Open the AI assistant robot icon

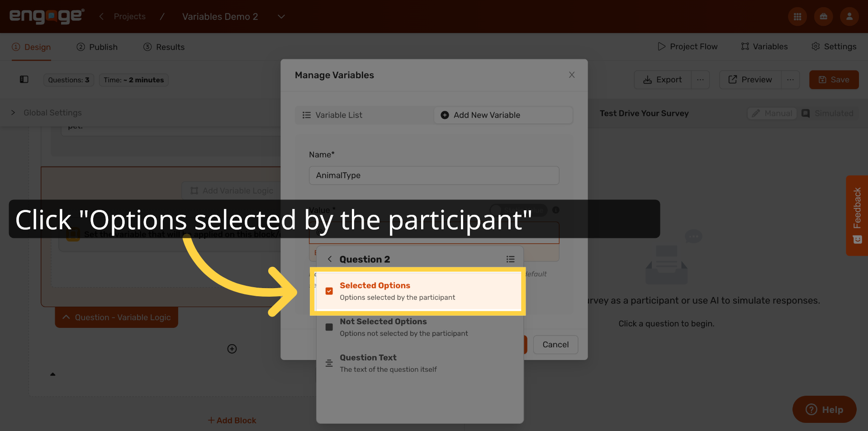(823, 17)
